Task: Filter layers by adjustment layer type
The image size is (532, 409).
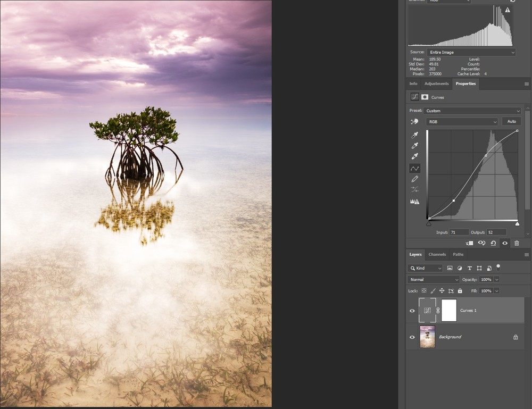Action: (x=460, y=268)
